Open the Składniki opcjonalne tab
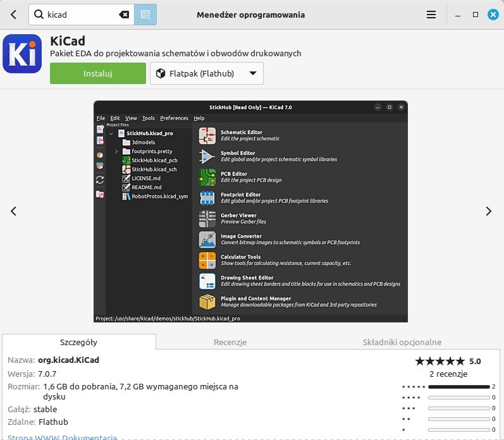 click(402, 342)
